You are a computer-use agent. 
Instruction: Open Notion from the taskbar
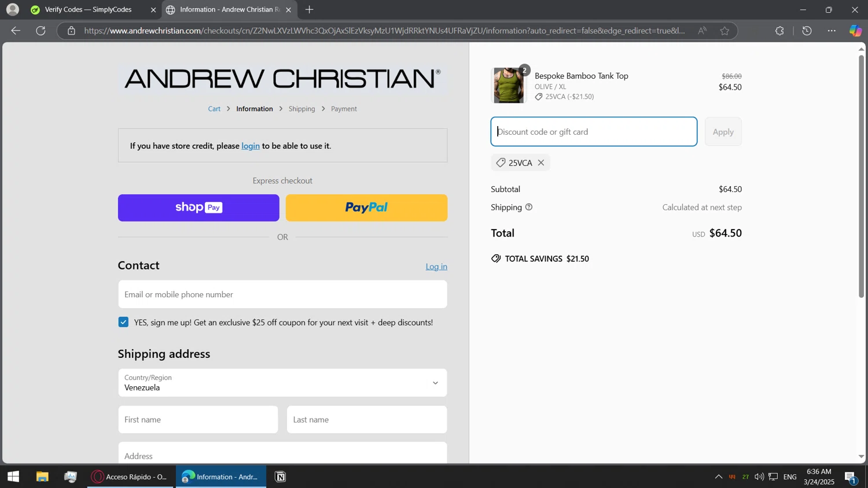(281, 477)
